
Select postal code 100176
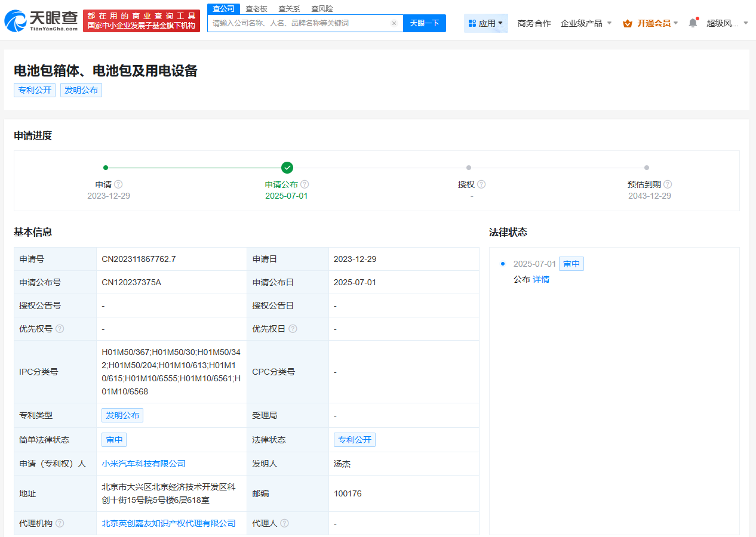pyautogui.click(x=348, y=493)
